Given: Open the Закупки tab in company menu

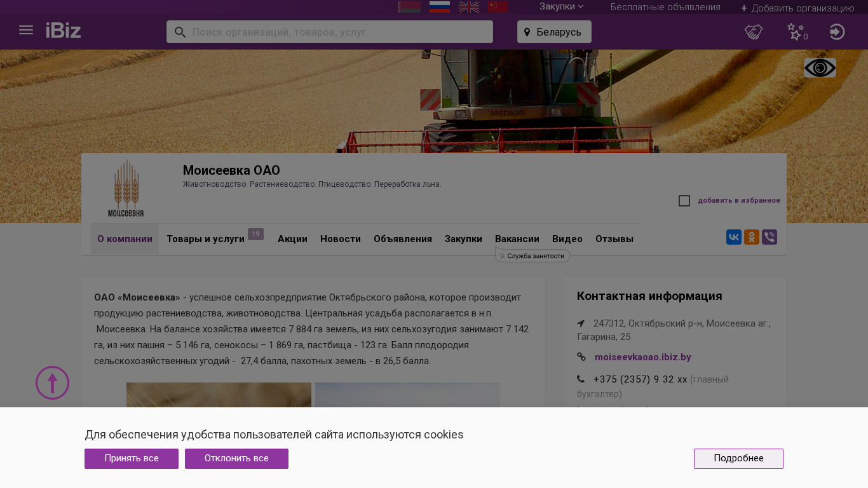Looking at the screenshot, I should click(463, 239).
